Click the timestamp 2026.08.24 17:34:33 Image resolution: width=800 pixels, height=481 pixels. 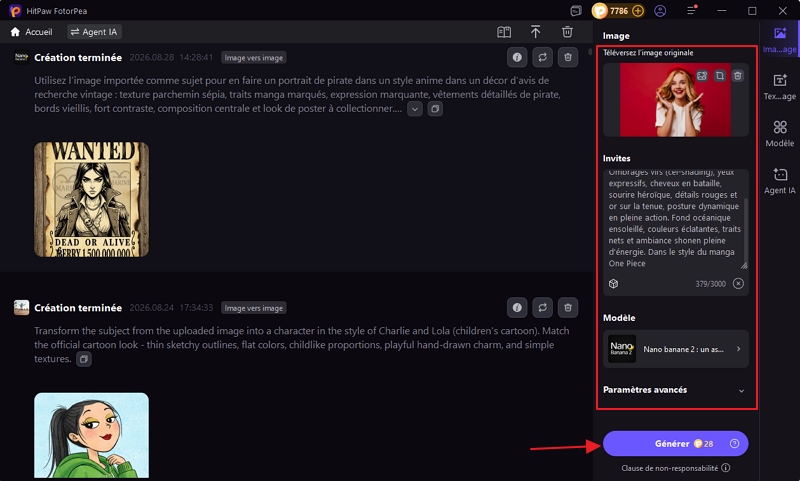[171, 308]
